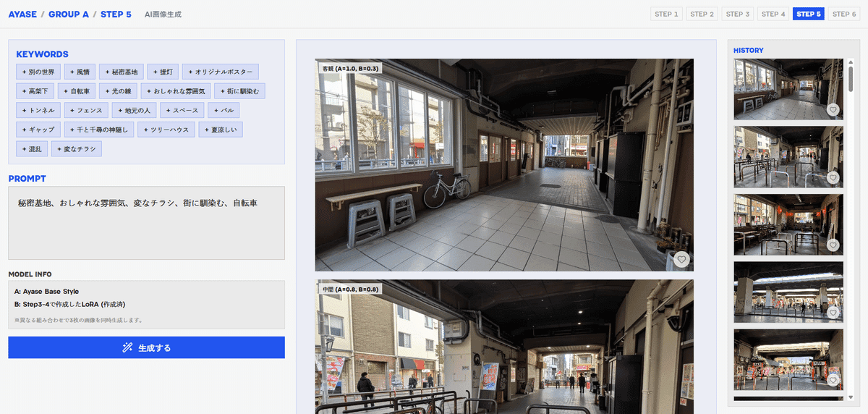Click the MODEL INFO heading
Image resolution: width=868 pixels, height=414 pixels.
pos(30,274)
